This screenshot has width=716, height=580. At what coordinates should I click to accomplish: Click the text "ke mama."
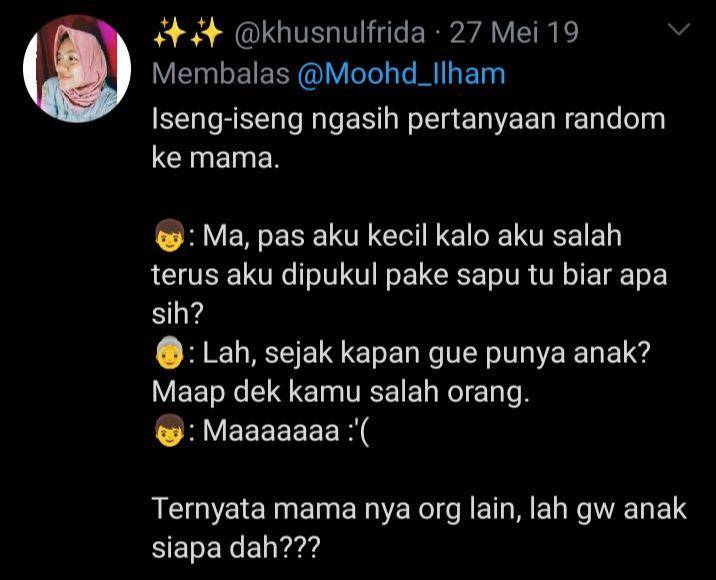click(x=215, y=158)
